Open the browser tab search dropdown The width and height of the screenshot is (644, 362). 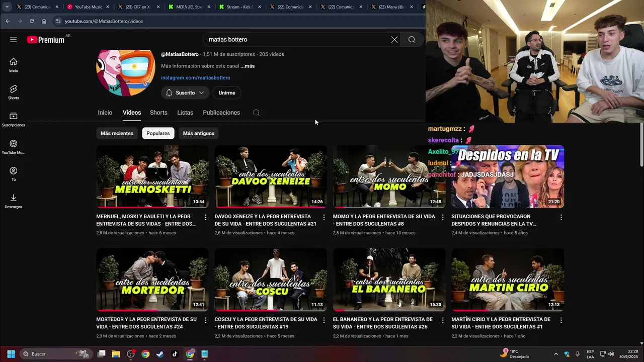[7, 7]
